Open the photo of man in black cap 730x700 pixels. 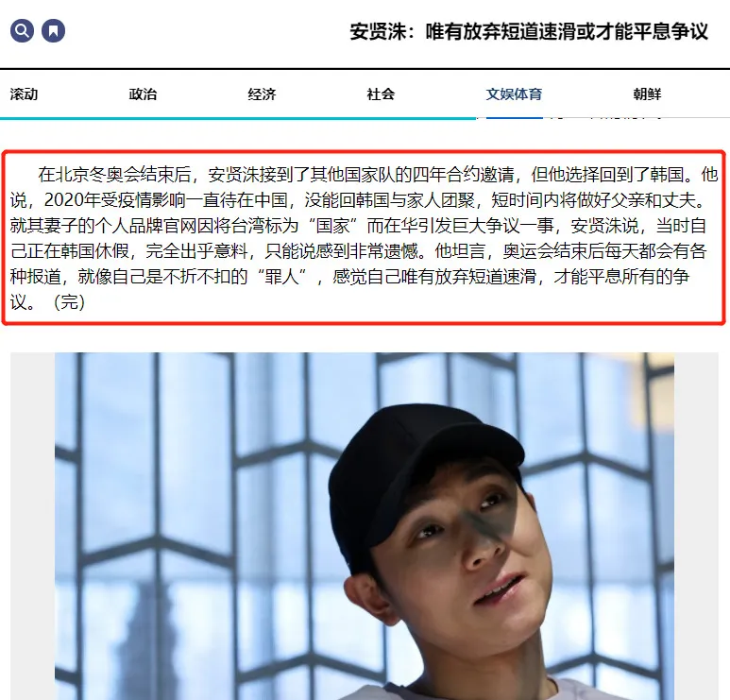pos(365,526)
